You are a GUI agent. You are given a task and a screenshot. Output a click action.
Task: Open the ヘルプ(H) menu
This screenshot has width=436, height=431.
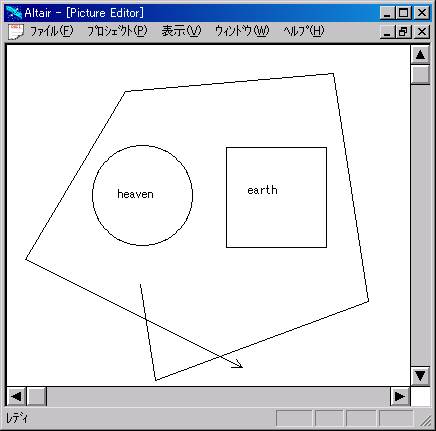[x=304, y=31]
